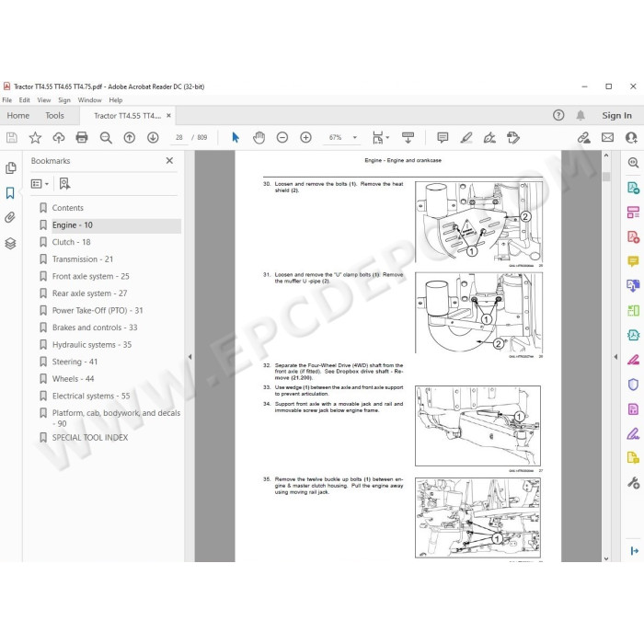Image resolution: width=644 pixels, height=644 pixels.
Task: Open the Sign document pen tool
Action: (x=489, y=138)
